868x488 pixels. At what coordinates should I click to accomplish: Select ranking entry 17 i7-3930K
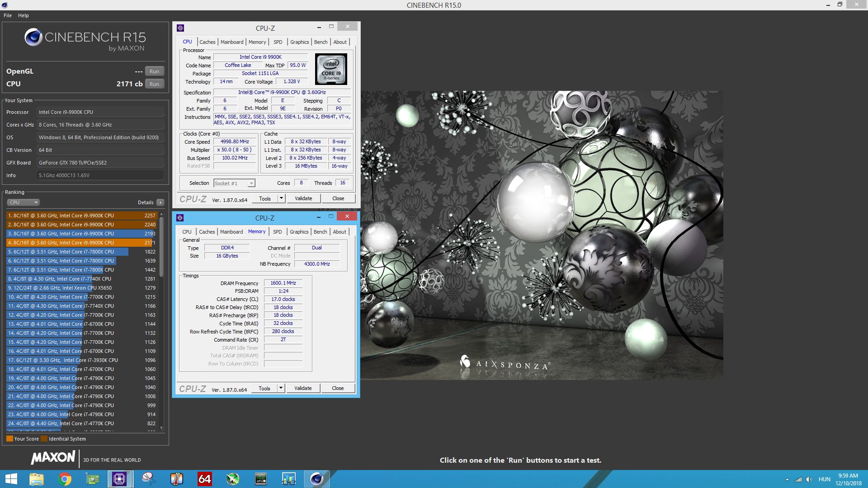coord(81,360)
